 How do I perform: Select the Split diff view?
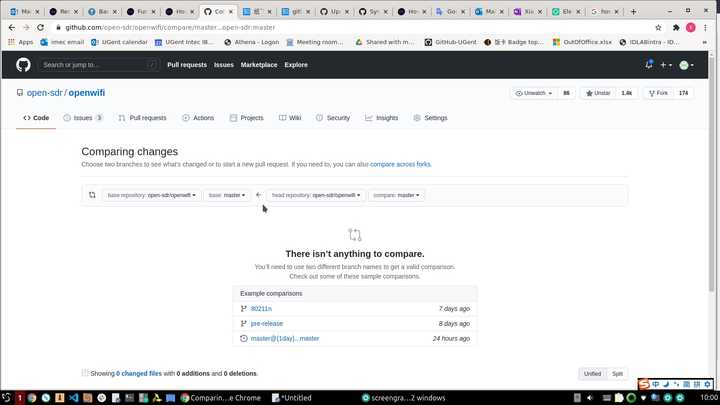click(617, 374)
